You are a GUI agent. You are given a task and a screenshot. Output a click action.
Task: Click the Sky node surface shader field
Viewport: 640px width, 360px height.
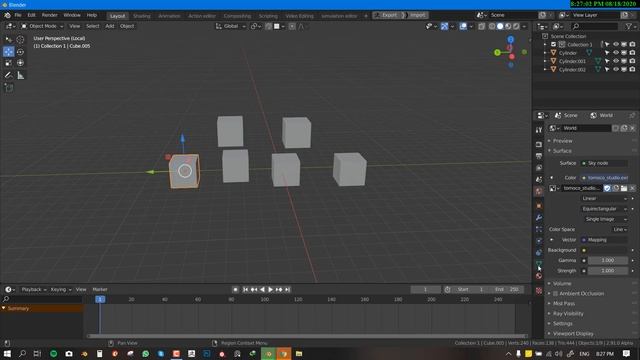[x=604, y=163]
